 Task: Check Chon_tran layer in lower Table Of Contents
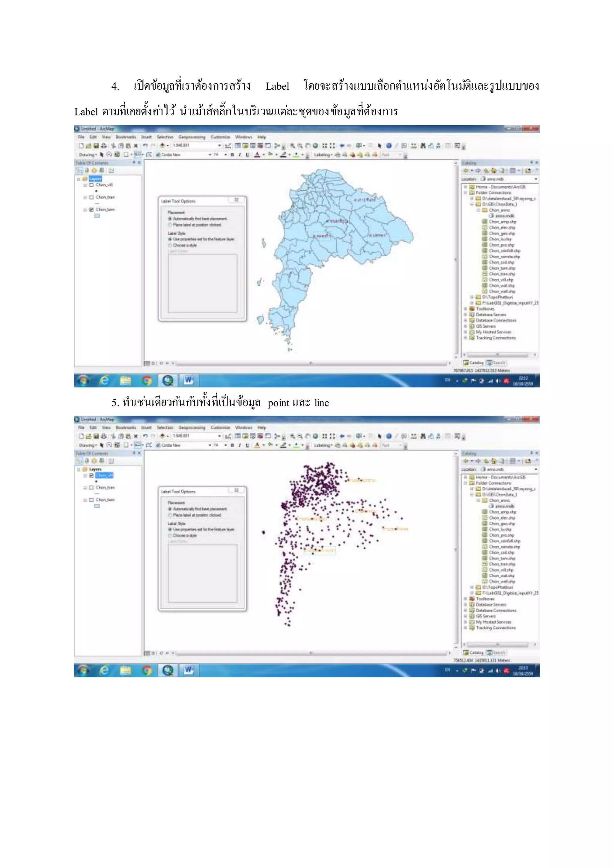[91, 488]
